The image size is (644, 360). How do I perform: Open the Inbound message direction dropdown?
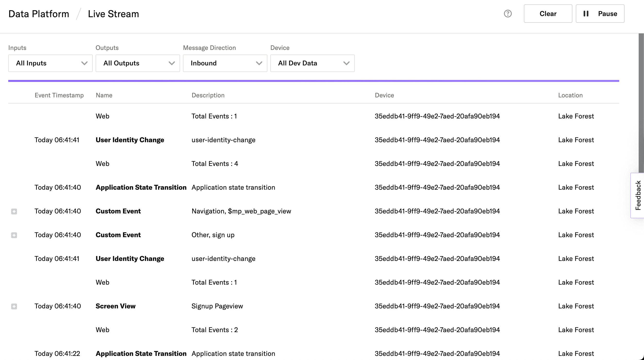click(x=225, y=63)
